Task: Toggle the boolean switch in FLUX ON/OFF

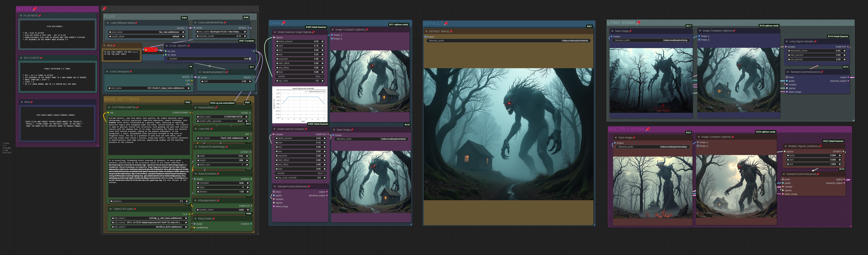Action: tap(209, 59)
